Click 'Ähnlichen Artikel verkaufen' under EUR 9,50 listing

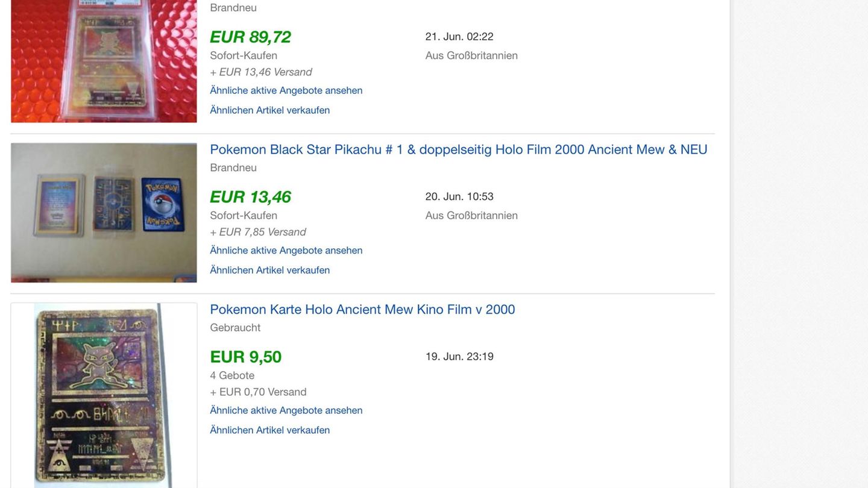point(270,431)
